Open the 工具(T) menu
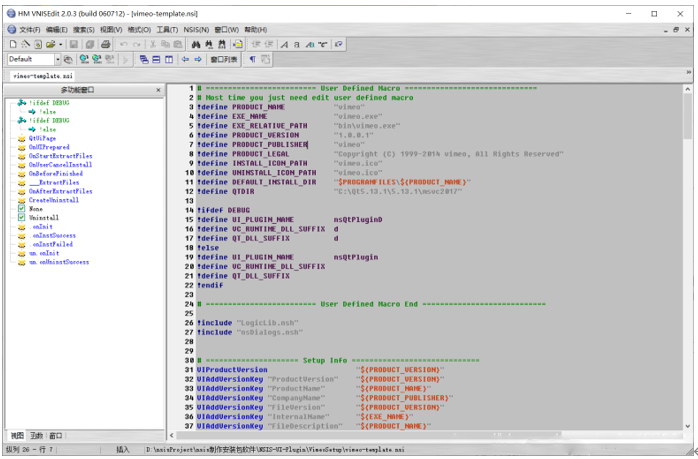The image size is (698, 459). (167, 29)
